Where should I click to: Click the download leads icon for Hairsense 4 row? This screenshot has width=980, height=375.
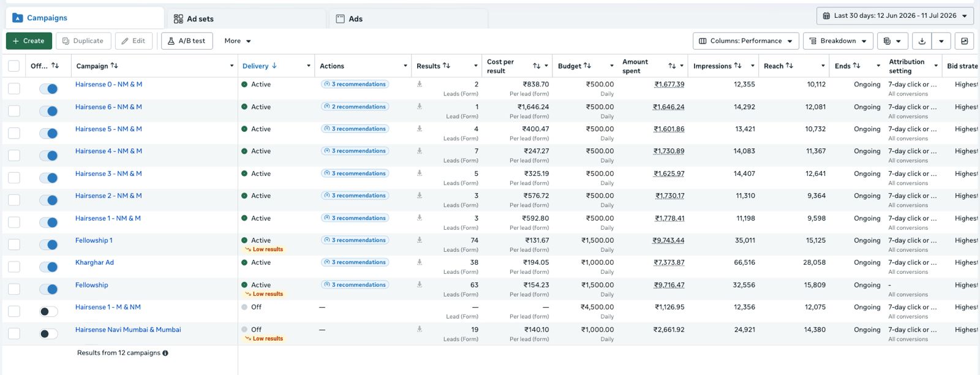420,151
